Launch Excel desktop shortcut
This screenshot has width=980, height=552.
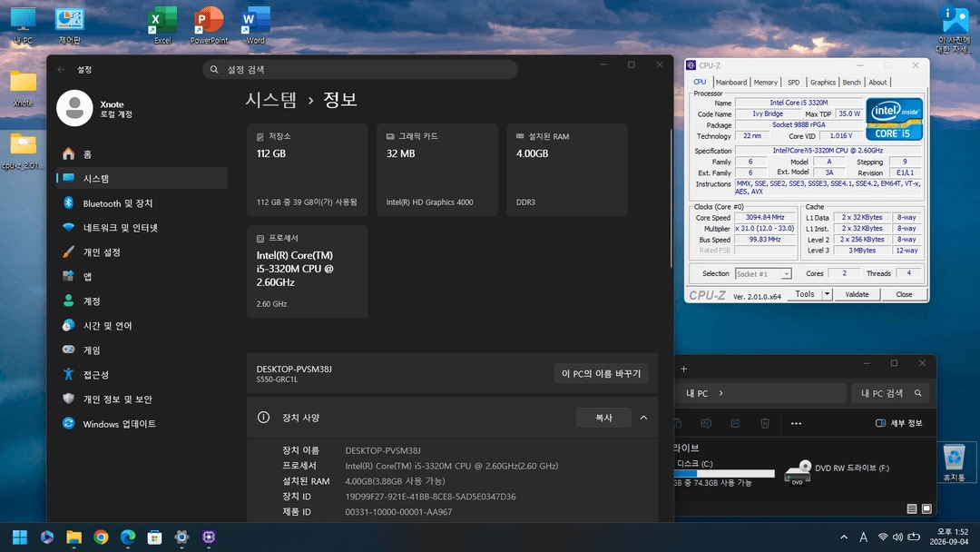162,25
